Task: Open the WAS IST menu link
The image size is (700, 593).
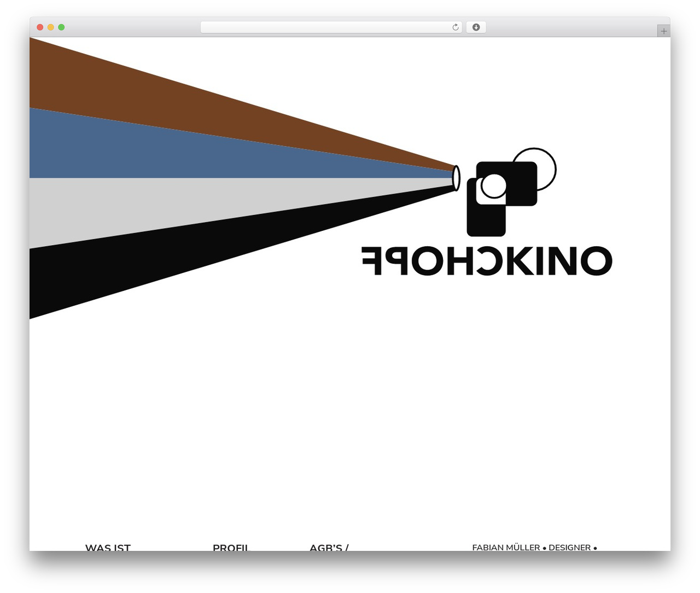Action: 108,547
